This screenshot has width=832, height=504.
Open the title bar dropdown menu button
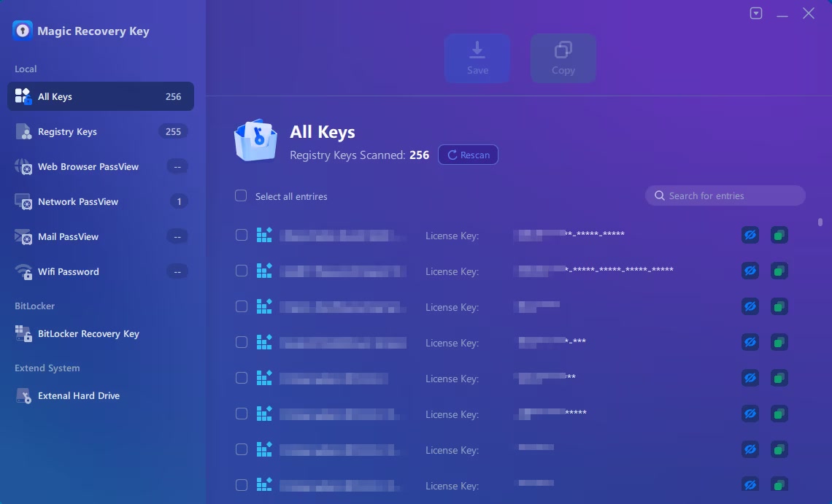click(756, 13)
